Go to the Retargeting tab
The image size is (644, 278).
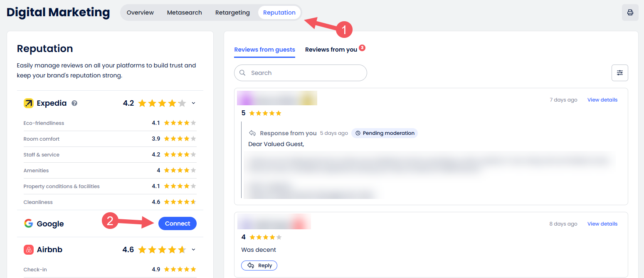tap(232, 12)
